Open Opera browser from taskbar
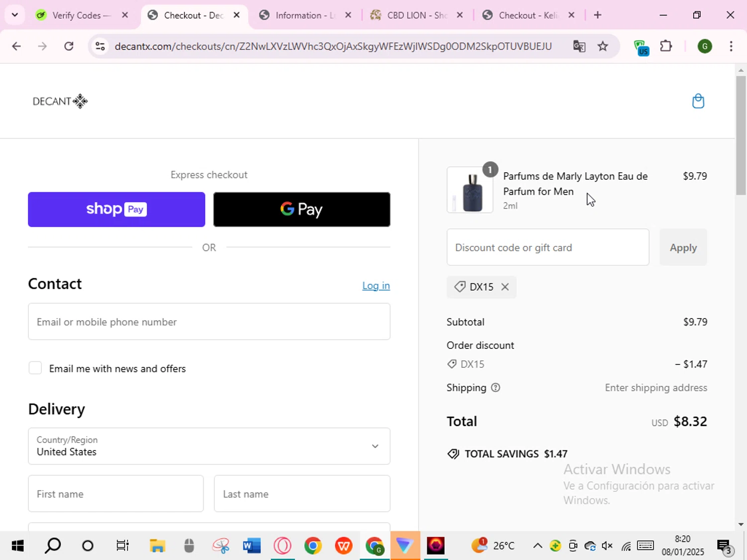 (282, 546)
